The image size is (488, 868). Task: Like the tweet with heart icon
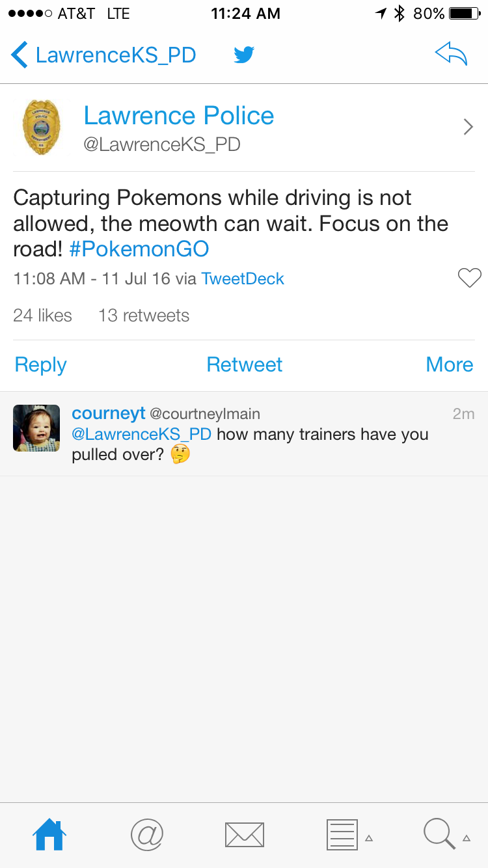click(469, 278)
